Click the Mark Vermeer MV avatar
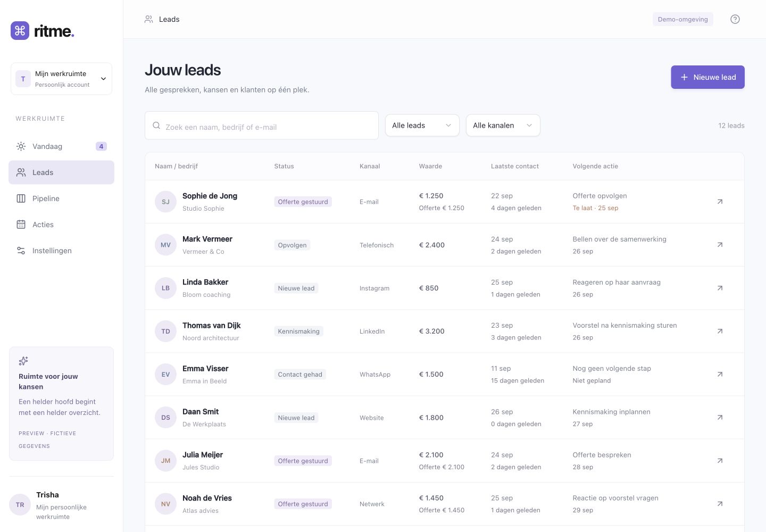This screenshot has width=766, height=532. click(x=165, y=245)
